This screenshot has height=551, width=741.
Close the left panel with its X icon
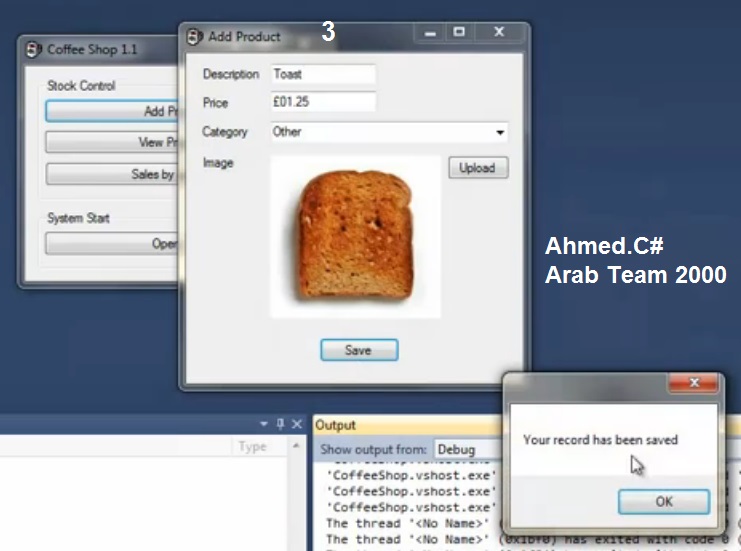[x=297, y=424]
